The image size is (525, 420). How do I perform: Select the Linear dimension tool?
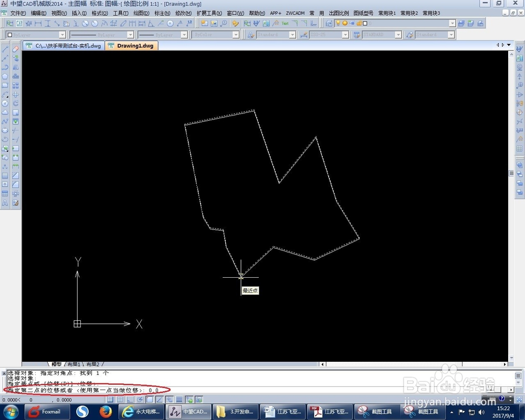pyautogui.click(x=38, y=24)
